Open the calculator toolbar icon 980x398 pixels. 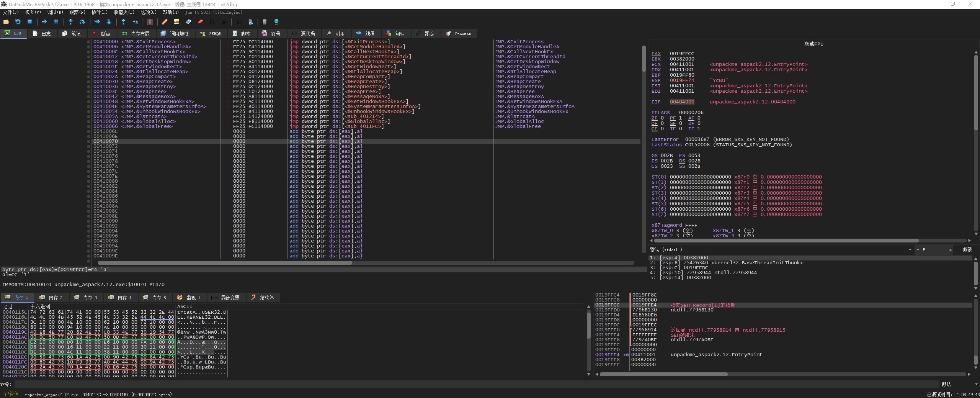pyautogui.click(x=264, y=22)
